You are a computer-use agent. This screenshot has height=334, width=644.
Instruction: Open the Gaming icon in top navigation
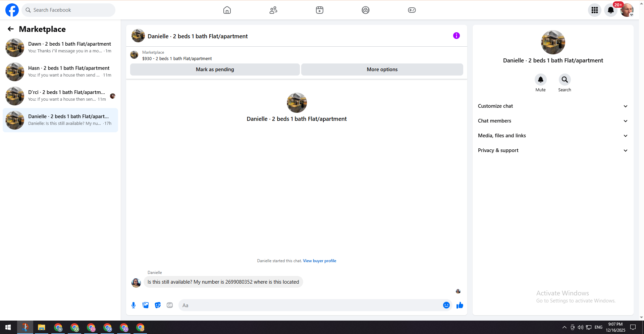click(412, 10)
